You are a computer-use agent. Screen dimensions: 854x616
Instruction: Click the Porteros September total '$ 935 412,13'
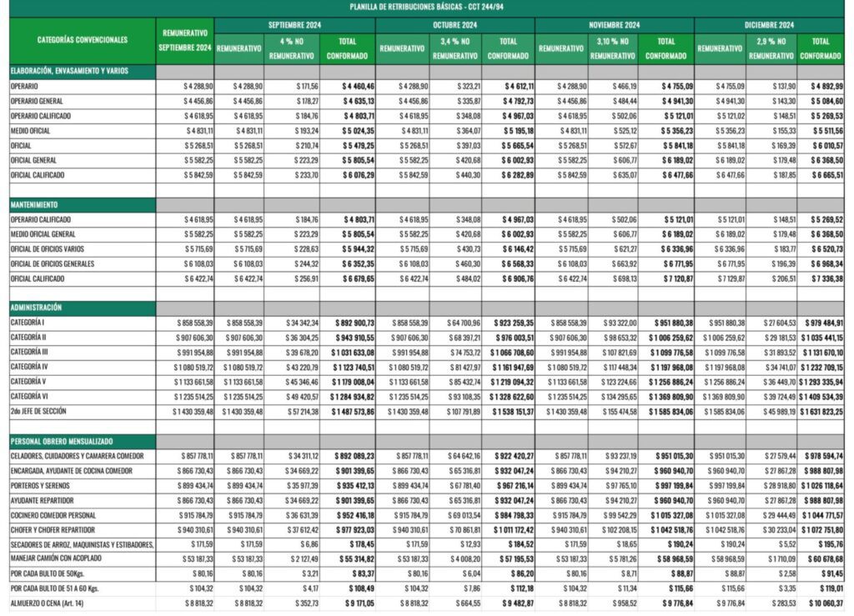[354, 486]
